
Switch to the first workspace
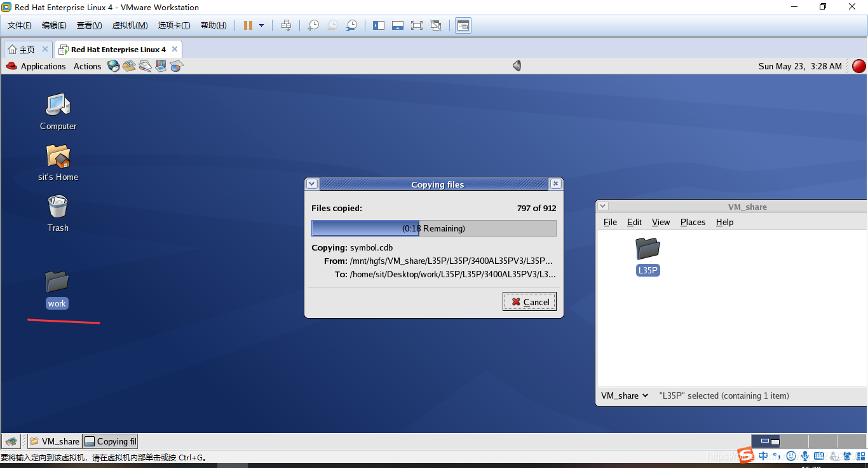coord(765,441)
